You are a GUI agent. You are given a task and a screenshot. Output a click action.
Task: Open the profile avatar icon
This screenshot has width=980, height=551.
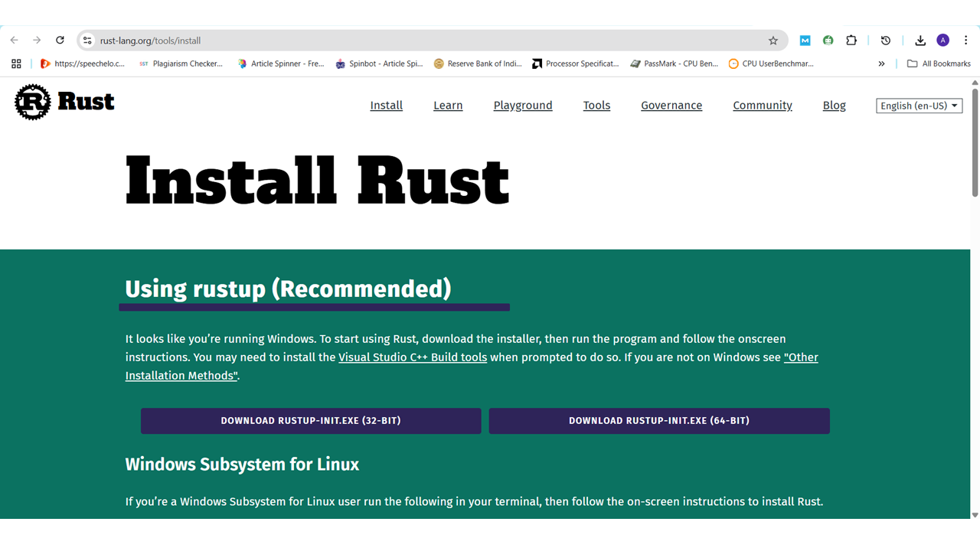942,41
